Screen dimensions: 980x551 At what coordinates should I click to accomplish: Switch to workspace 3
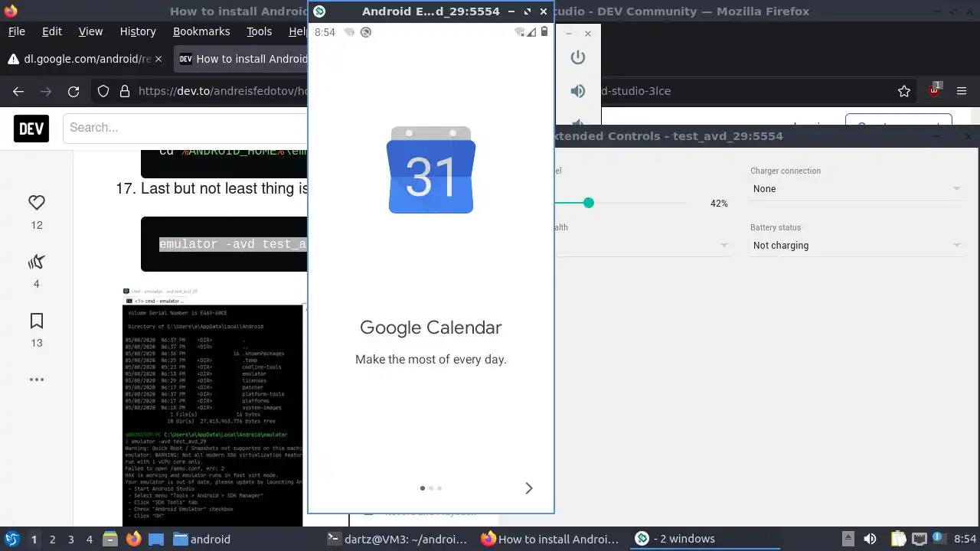click(x=71, y=539)
